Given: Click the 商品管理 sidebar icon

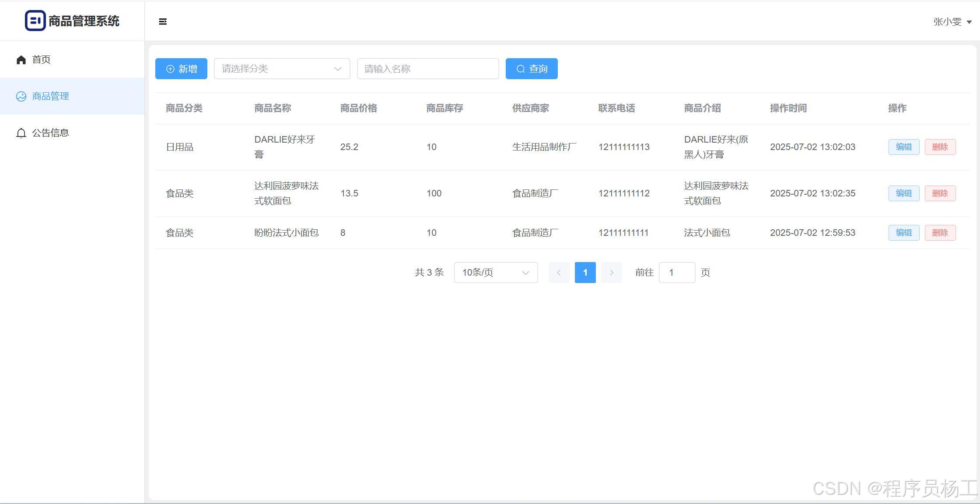Looking at the screenshot, I should point(21,96).
